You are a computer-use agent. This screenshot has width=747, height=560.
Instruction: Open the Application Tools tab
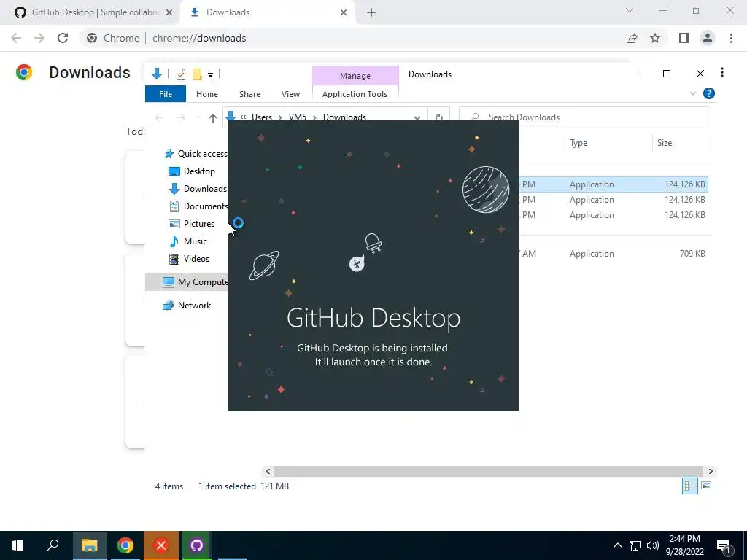click(x=355, y=94)
